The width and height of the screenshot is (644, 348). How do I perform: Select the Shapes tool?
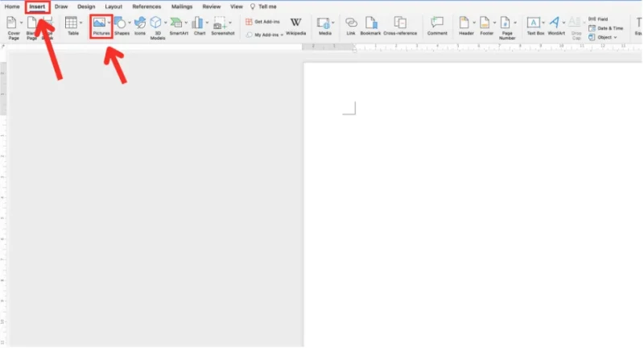click(120, 24)
